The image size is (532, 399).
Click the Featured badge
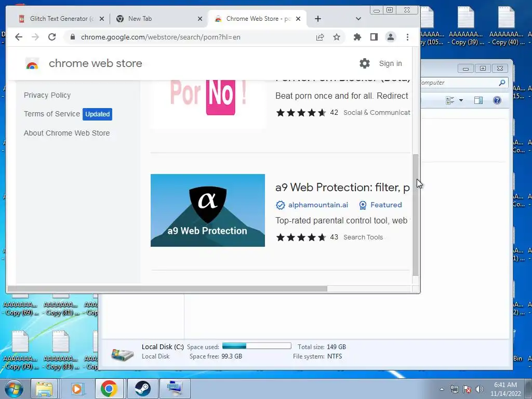(x=380, y=205)
